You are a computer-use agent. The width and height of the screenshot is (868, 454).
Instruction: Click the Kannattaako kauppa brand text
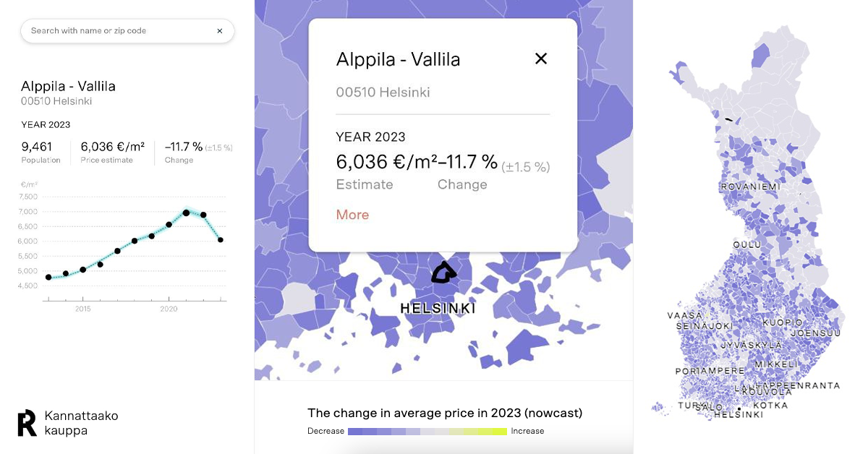[81, 423]
